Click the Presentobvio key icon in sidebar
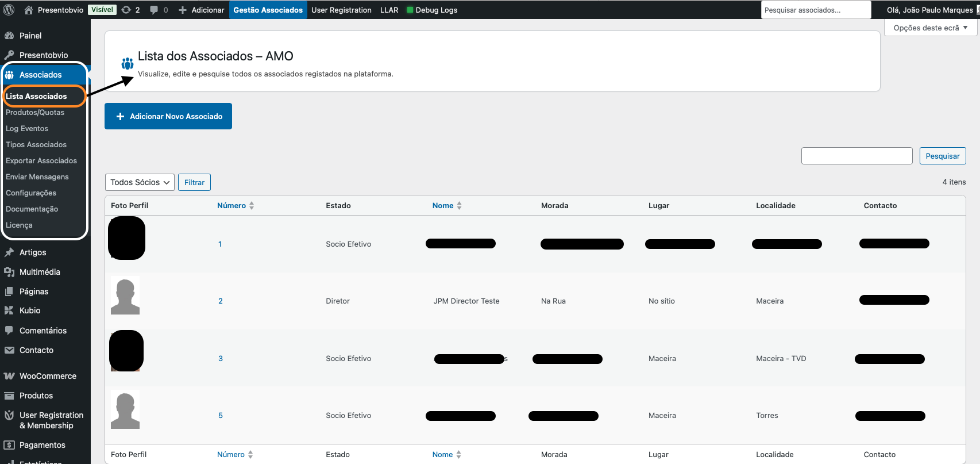The width and height of the screenshot is (980, 464). point(9,55)
